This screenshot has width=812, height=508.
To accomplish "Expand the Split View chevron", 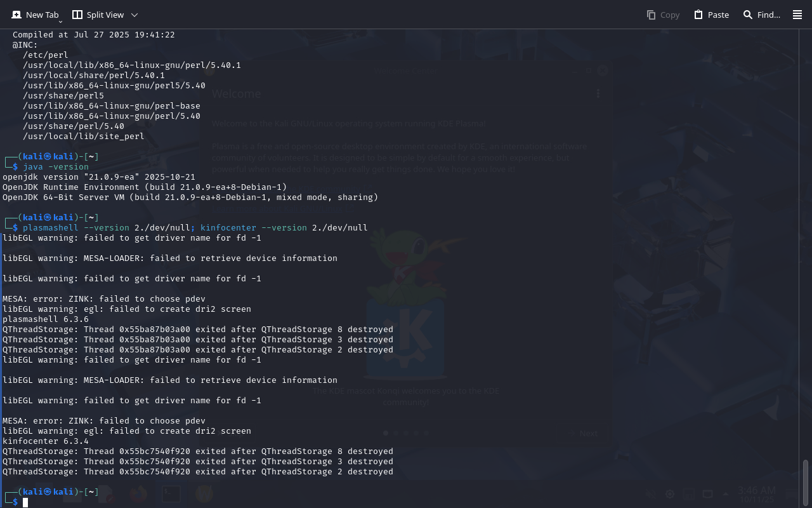I will pos(134,15).
